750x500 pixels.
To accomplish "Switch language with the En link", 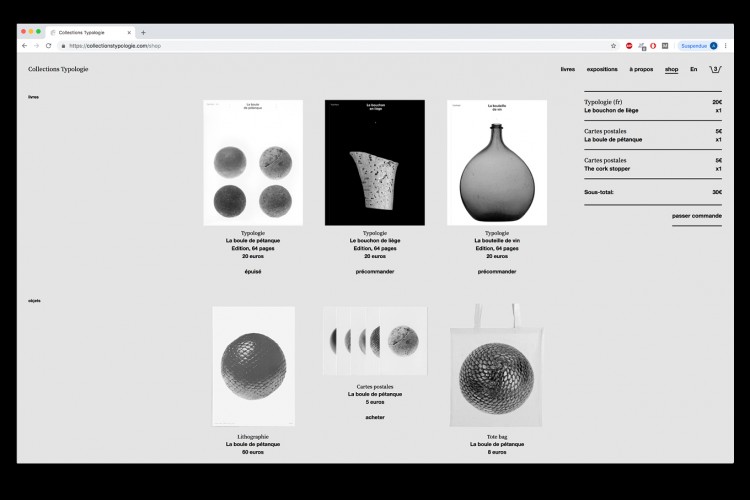I will pos(694,69).
